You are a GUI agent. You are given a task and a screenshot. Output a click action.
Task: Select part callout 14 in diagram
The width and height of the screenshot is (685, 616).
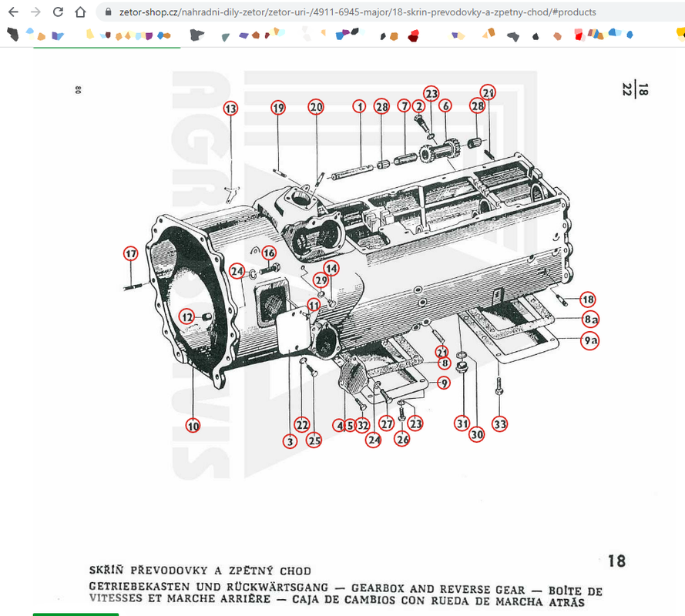pos(331,268)
